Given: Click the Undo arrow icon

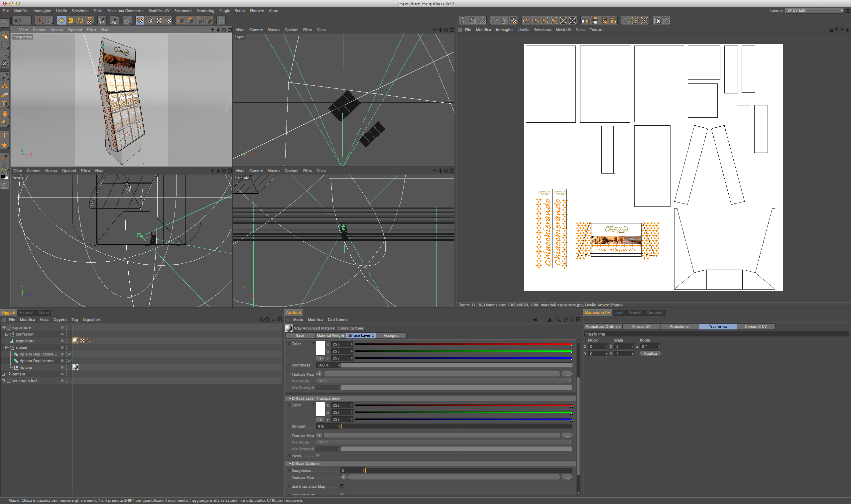Looking at the screenshot, I should [x=18, y=21].
